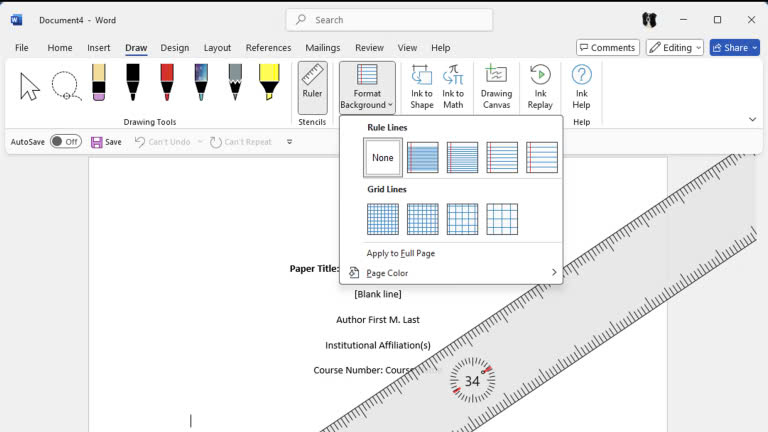Toggle AutoSave switch

[x=66, y=142]
